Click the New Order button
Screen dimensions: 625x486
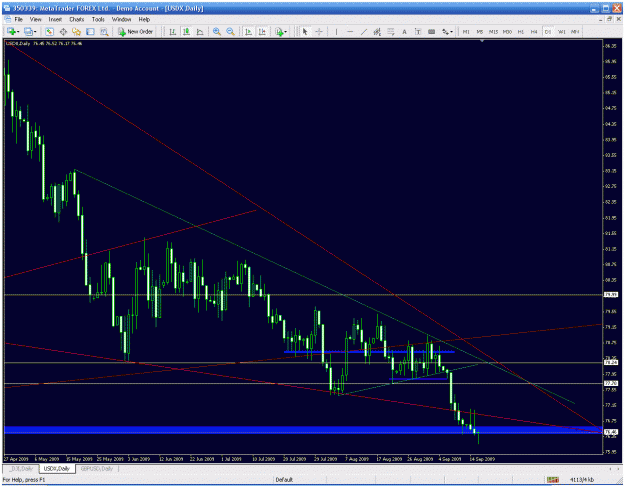tap(136, 31)
